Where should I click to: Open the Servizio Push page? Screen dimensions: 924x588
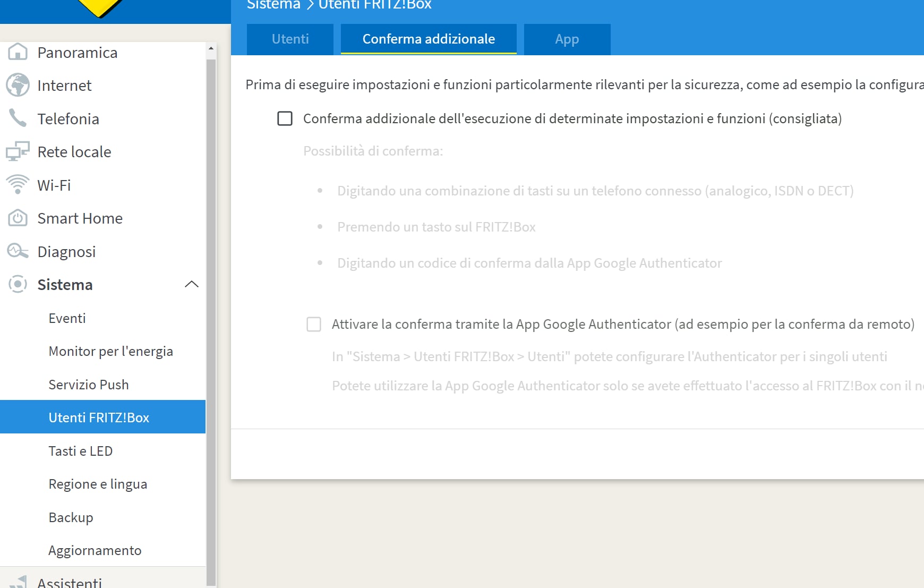click(89, 385)
